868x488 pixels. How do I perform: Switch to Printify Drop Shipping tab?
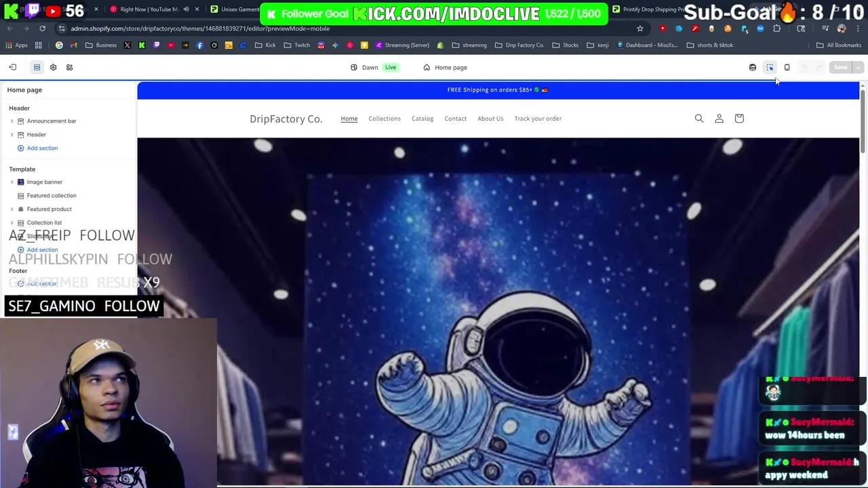pos(649,9)
